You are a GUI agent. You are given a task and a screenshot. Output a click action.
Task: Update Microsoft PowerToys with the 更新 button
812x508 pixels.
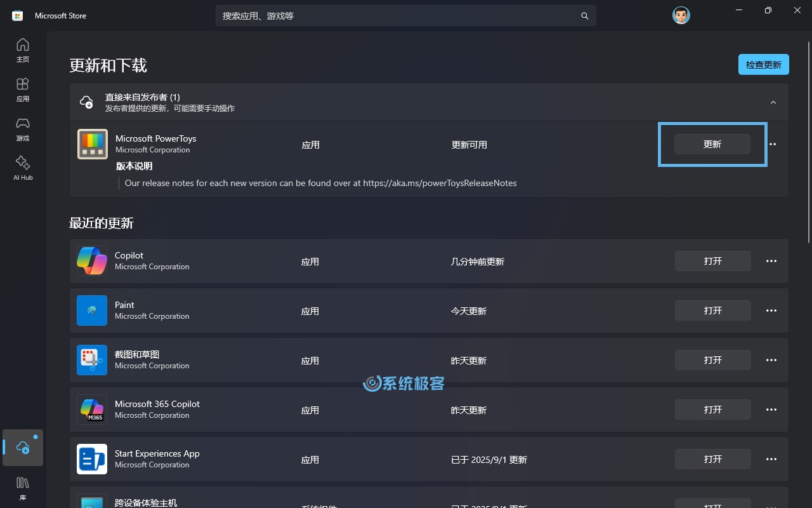point(712,144)
